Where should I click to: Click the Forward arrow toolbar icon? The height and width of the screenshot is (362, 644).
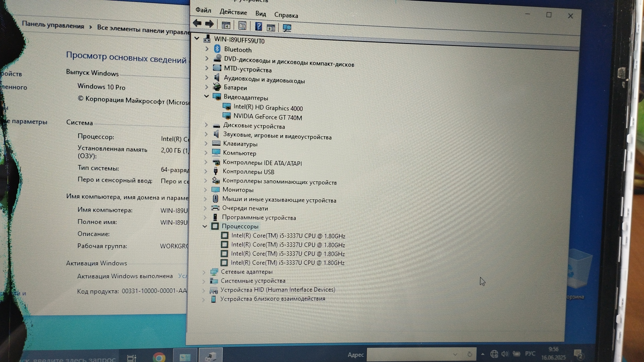(x=209, y=24)
